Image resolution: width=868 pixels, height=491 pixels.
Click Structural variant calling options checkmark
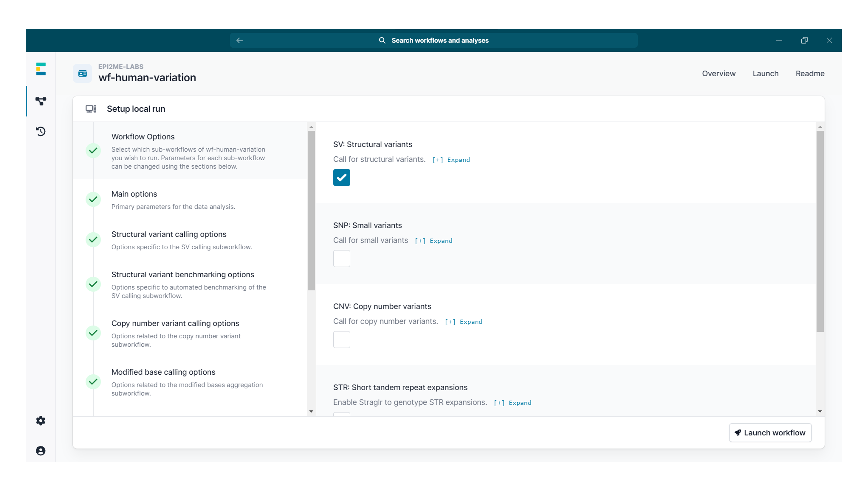pos(93,240)
